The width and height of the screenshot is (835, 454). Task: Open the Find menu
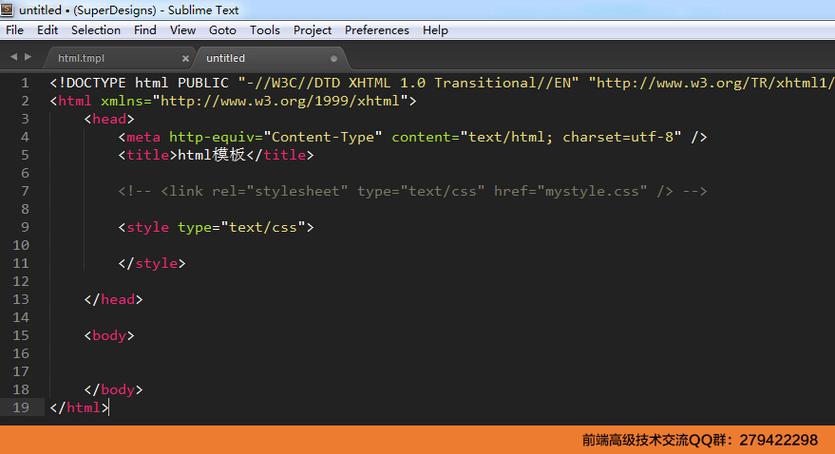[145, 30]
